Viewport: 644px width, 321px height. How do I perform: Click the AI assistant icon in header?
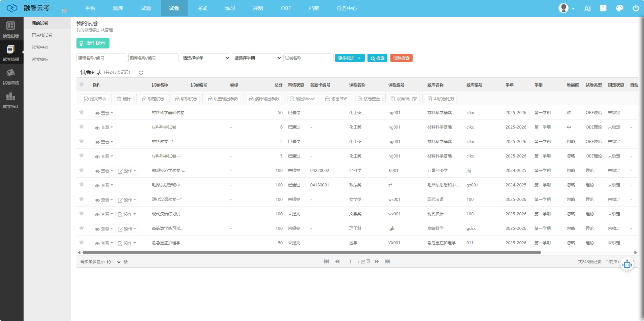(587, 8)
